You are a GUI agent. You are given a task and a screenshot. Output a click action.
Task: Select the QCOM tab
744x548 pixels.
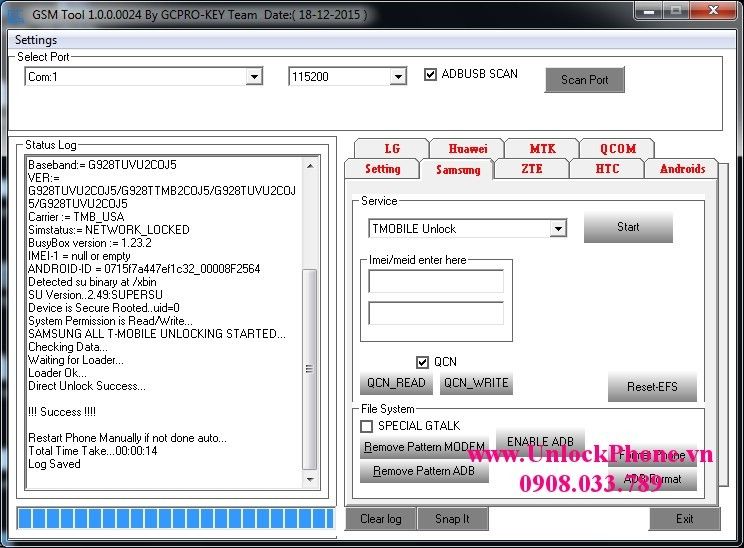[617, 148]
